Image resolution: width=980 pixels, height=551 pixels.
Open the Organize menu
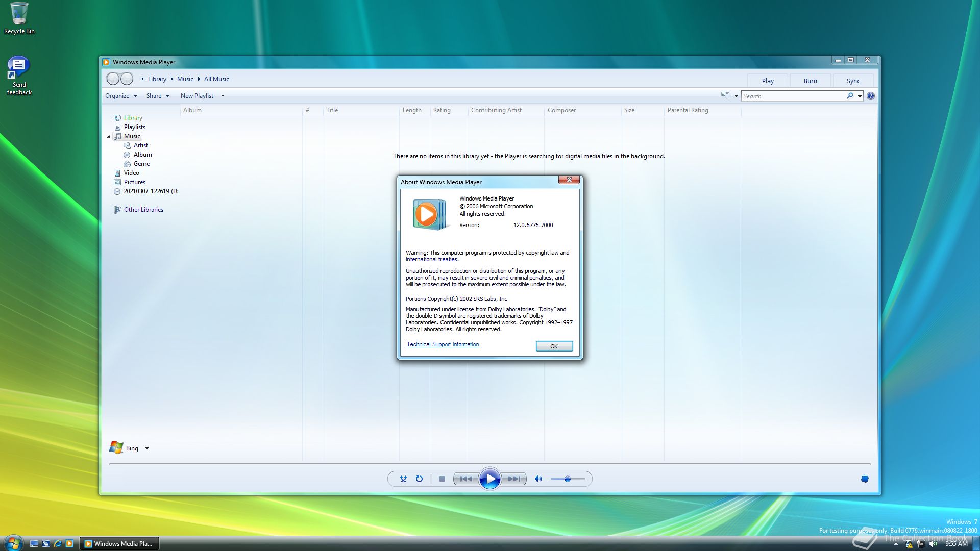click(121, 96)
